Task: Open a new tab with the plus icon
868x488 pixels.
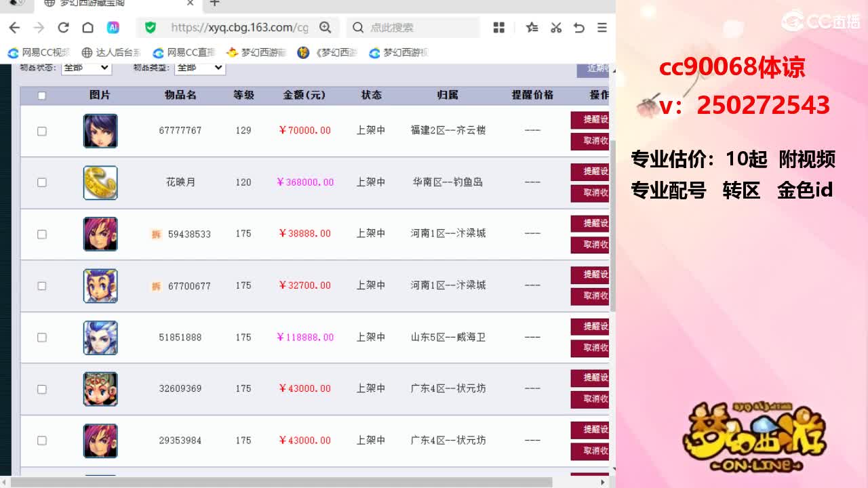Action: tap(214, 3)
